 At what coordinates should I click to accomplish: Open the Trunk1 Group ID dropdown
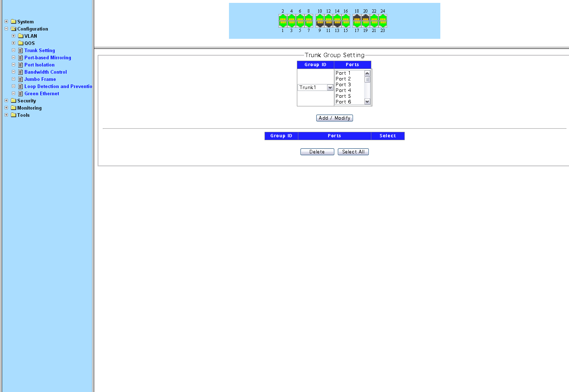click(330, 88)
